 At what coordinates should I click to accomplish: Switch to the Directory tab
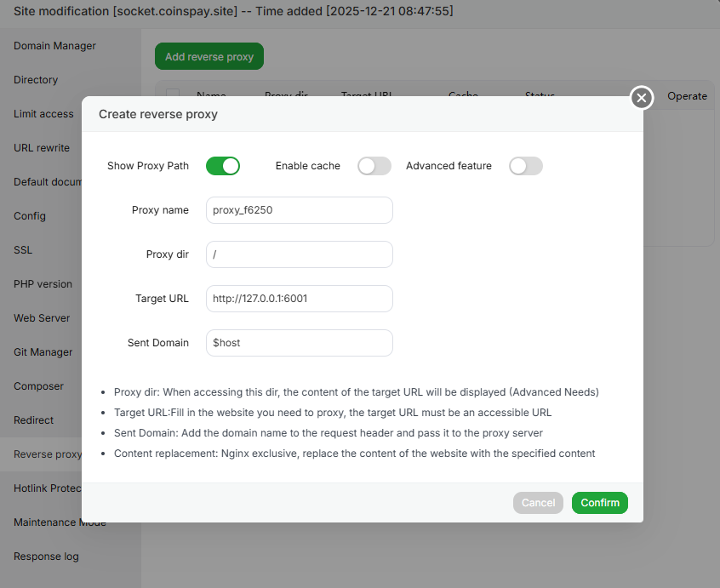click(36, 80)
